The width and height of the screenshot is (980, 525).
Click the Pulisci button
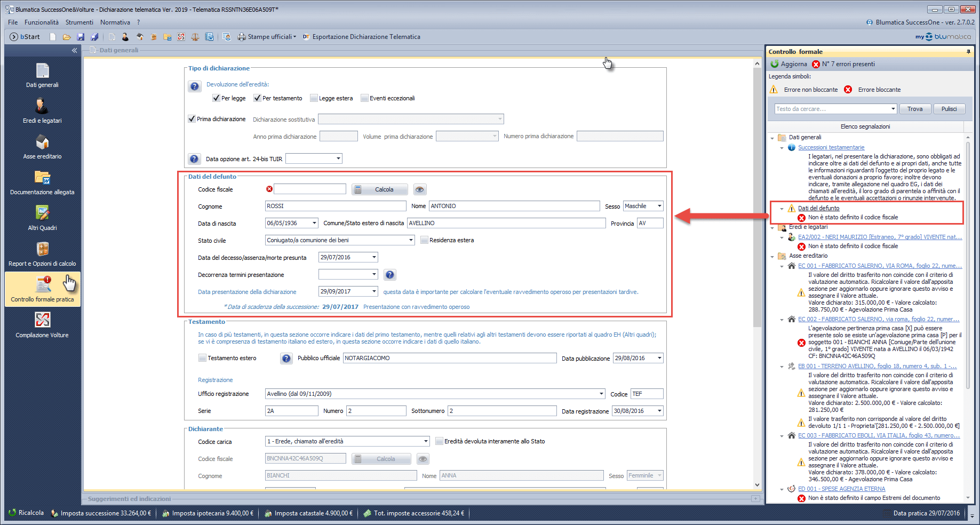coord(949,109)
